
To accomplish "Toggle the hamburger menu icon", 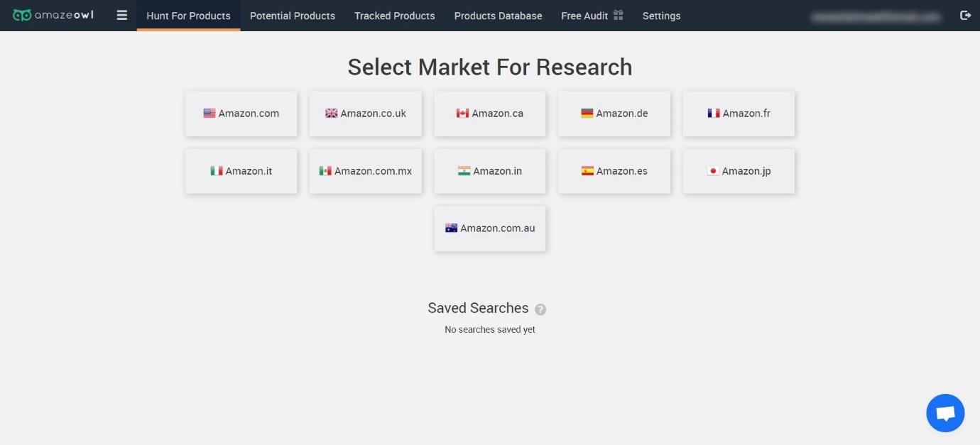I will pyautogui.click(x=122, y=15).
